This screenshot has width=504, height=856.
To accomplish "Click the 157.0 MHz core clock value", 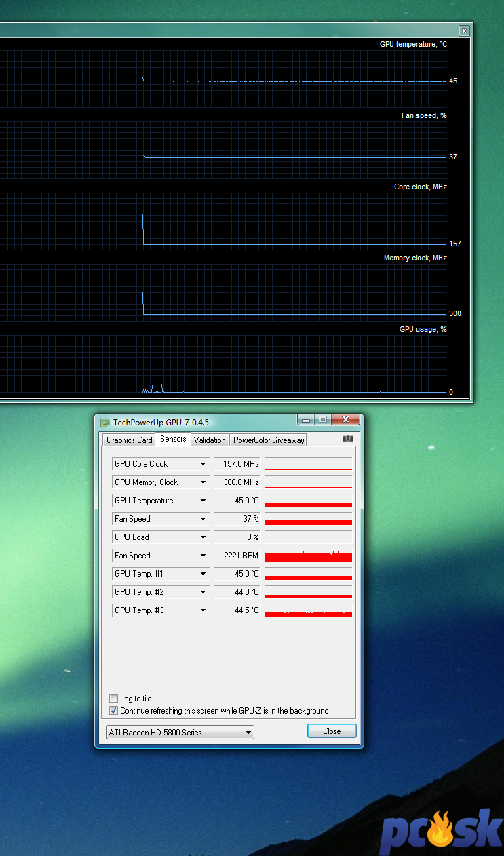I will click(237, 464).
